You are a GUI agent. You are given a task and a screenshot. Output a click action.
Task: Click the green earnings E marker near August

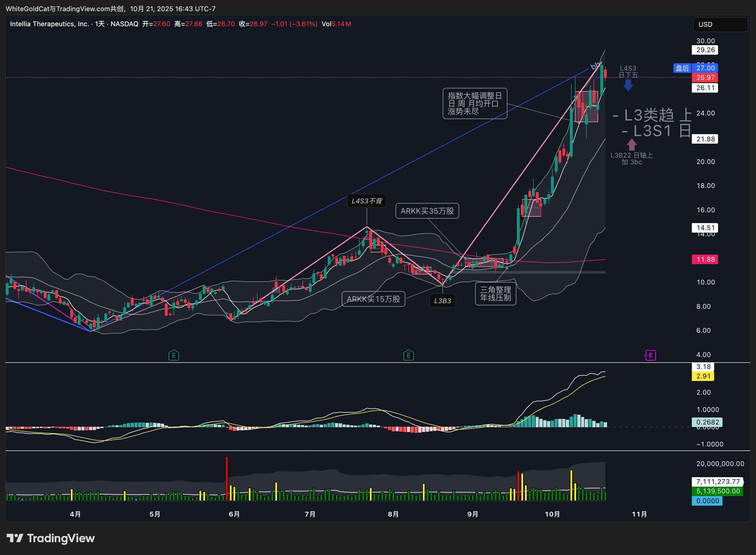click(409, 355)
